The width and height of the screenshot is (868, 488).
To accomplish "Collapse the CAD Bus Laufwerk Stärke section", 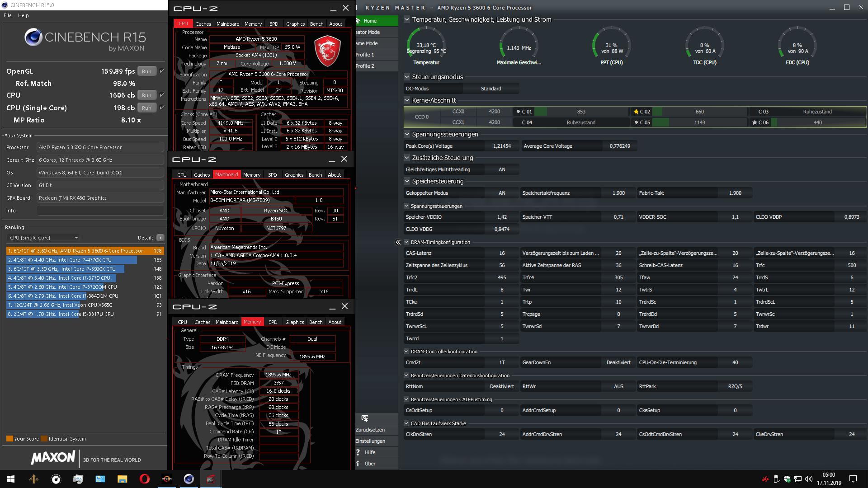I will pyautogui.click(x=406, y=423).
